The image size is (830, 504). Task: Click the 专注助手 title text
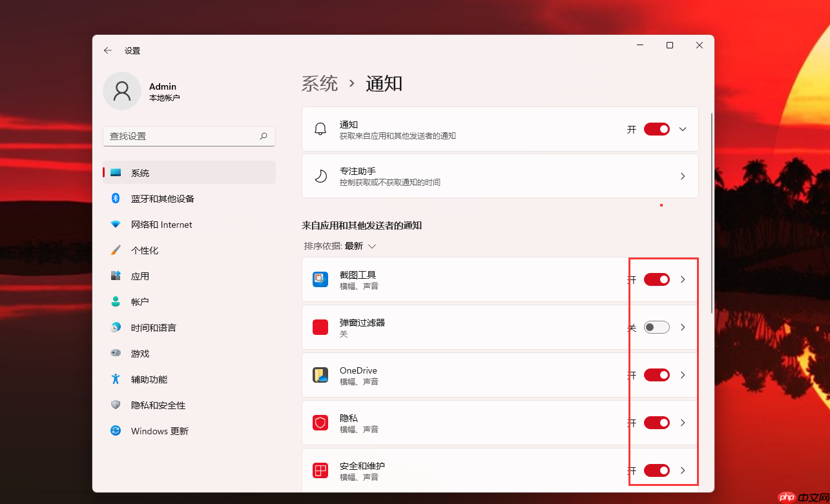pyautogui.click(x=358, y=171)
